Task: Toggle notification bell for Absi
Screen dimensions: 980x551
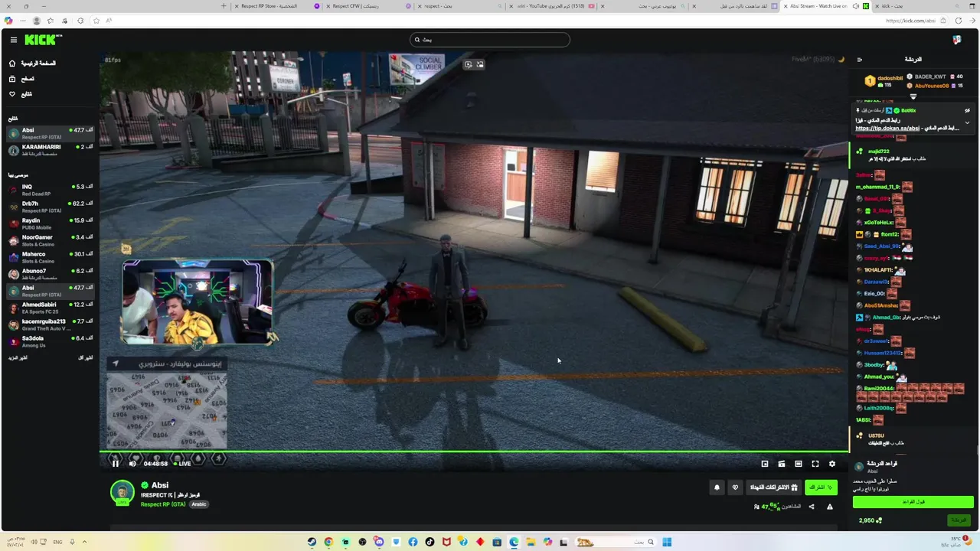Action: click(x=717, y=487)
